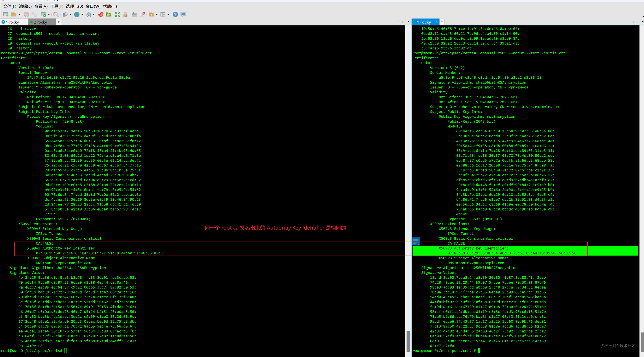Image resolution: width=644 pixels, height=357 pixels.
Task: Create a new session with the toolbar icon
Action: 6,14
